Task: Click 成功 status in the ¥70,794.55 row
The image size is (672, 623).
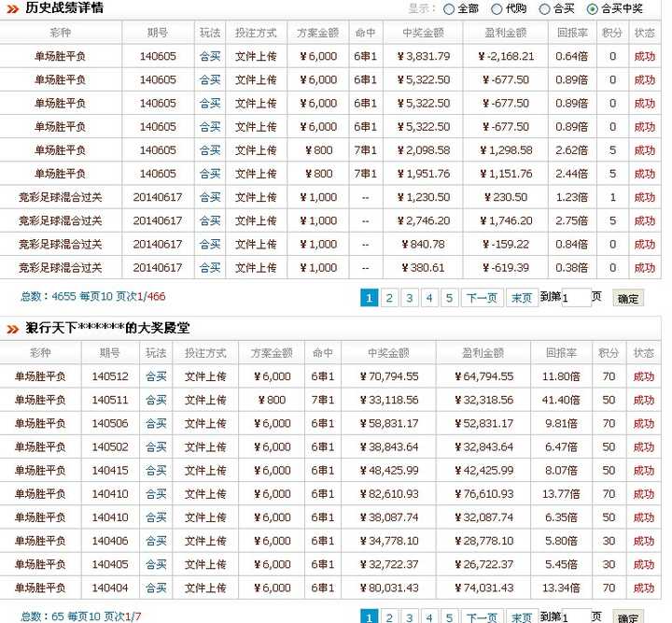Action: tap(644, 376)
